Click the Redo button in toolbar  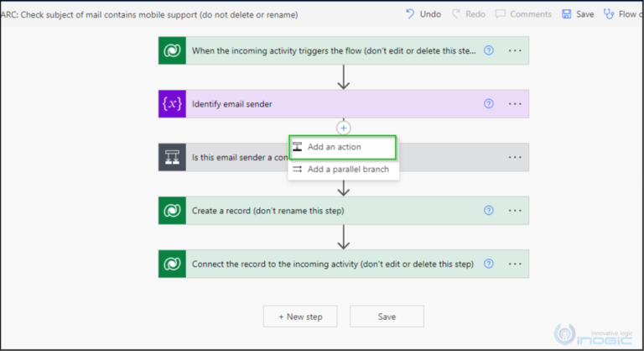click(468, 14)
